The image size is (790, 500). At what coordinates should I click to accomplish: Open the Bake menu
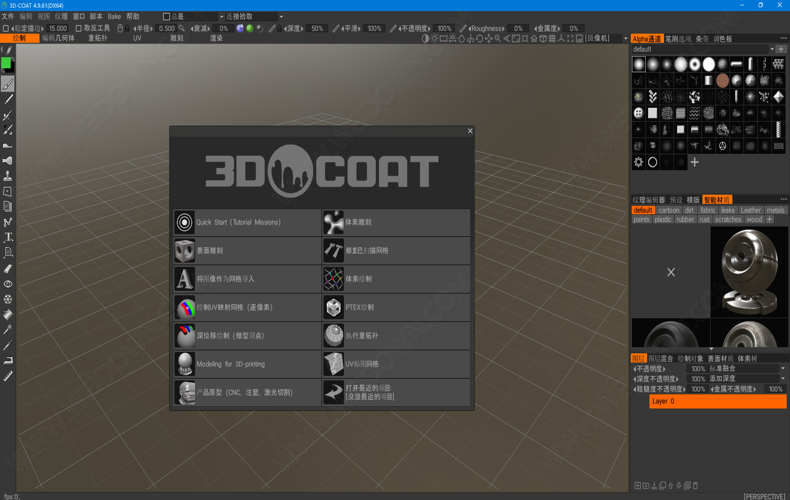click(114, 17)
